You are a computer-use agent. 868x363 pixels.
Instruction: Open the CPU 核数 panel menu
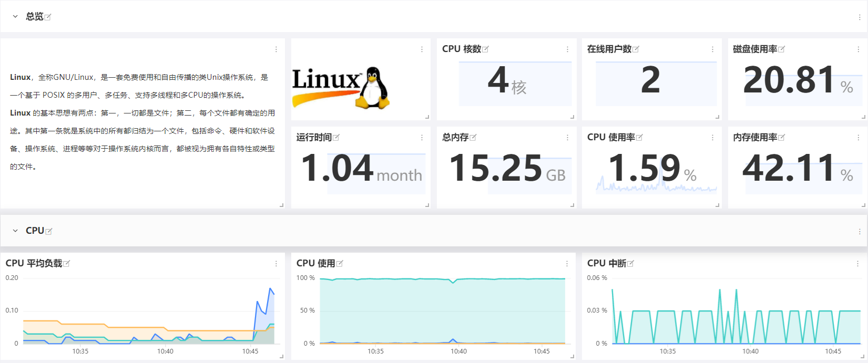567,49
